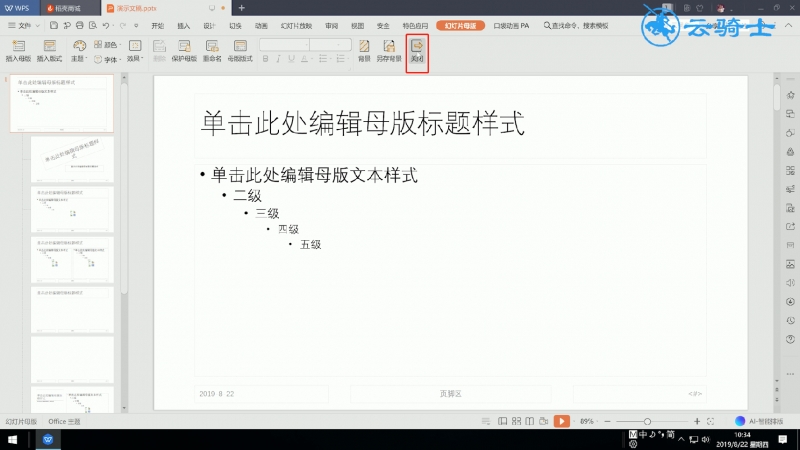Open the Windows notification center icon
Screen dimensions: 800x450
783,439
